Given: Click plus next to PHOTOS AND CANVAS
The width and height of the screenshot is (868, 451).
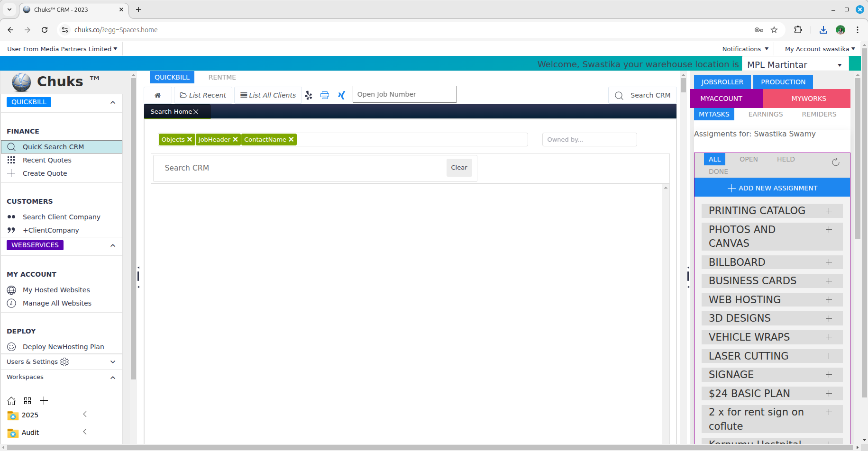Looking at the screenshot, I should (829, 230).
